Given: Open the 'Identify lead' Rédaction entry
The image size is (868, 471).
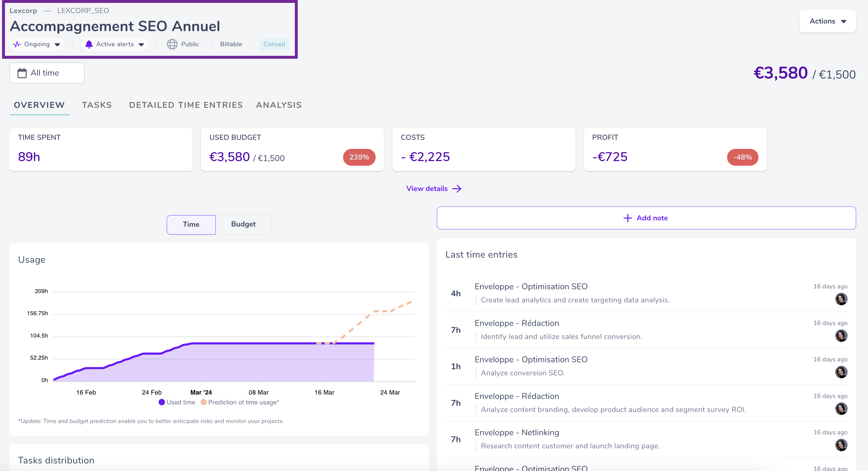Looking at the screenshot, I should coord(646,330).
